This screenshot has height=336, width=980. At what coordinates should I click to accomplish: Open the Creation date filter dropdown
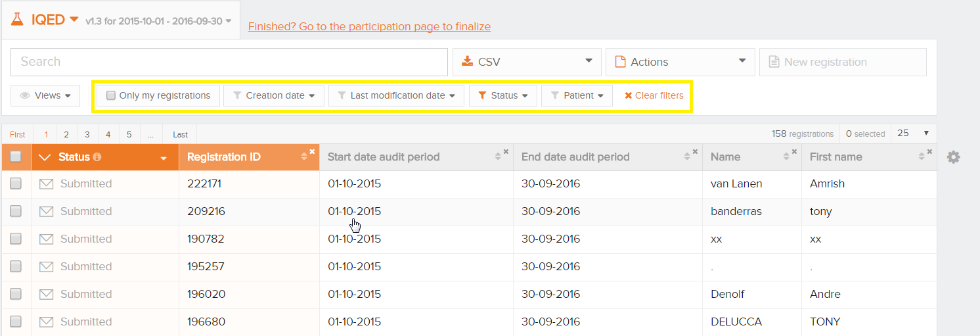(274, 95)
